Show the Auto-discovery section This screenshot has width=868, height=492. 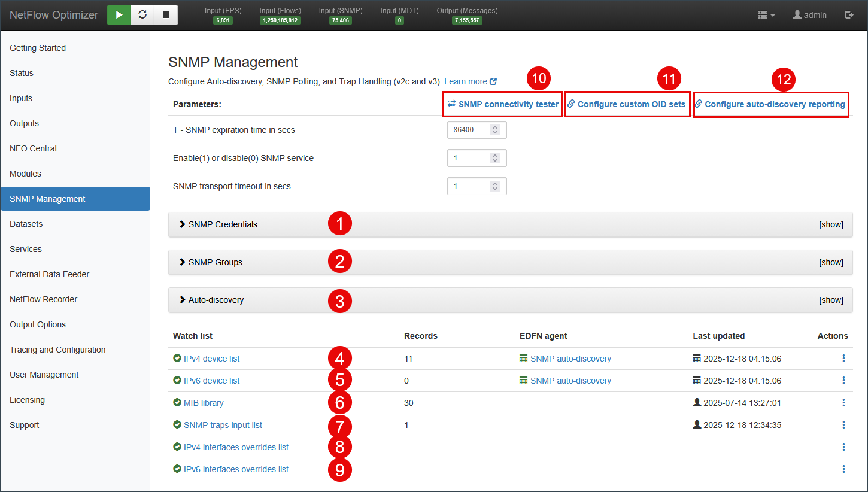coord(831,300)
